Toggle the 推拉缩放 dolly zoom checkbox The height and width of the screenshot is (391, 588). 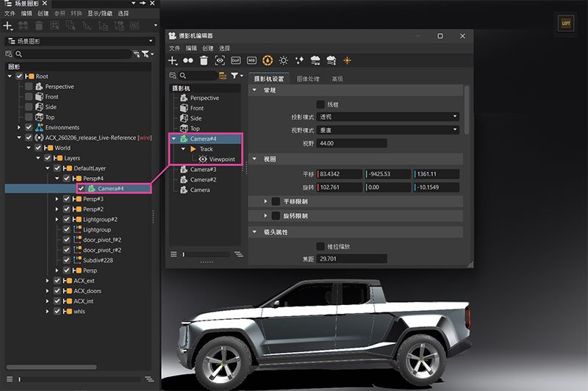pyautogui.click(x=320, y=246)
